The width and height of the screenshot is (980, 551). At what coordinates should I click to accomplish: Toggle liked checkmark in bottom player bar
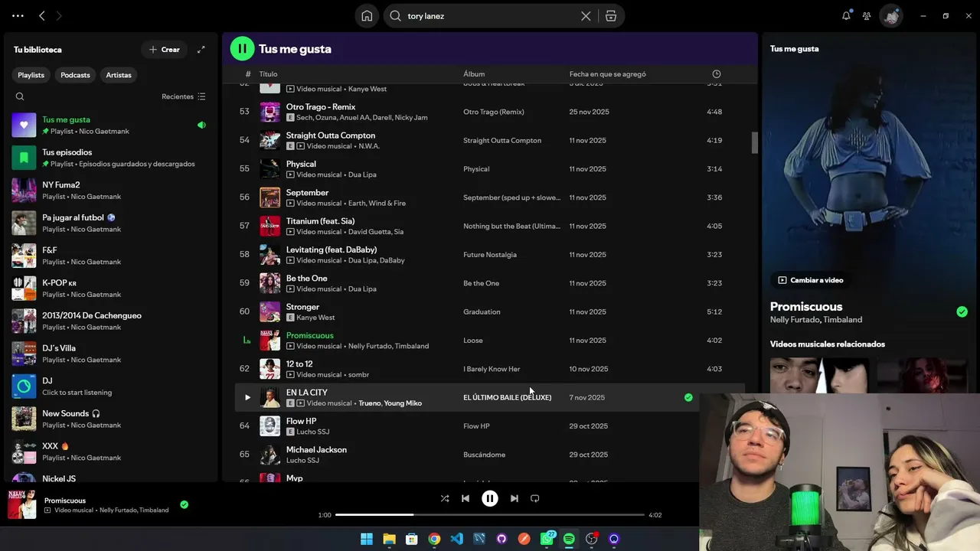pos(184,504)
